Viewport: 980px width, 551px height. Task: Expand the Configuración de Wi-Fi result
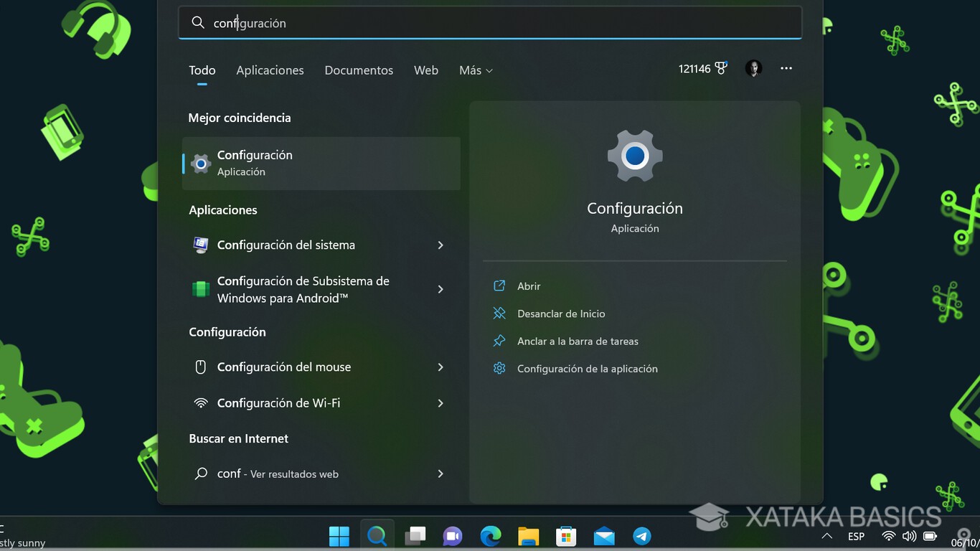point(440,402)
